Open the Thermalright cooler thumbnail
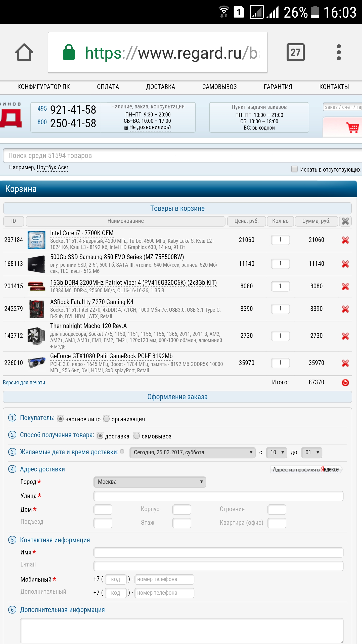 (x=36, y=336)
